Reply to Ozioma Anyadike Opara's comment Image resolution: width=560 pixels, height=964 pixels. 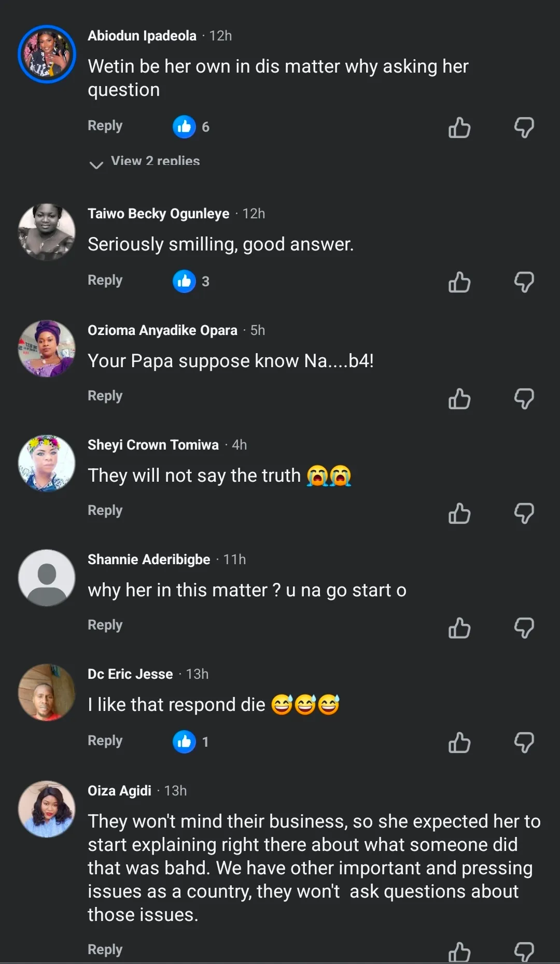tap(105, 396)
